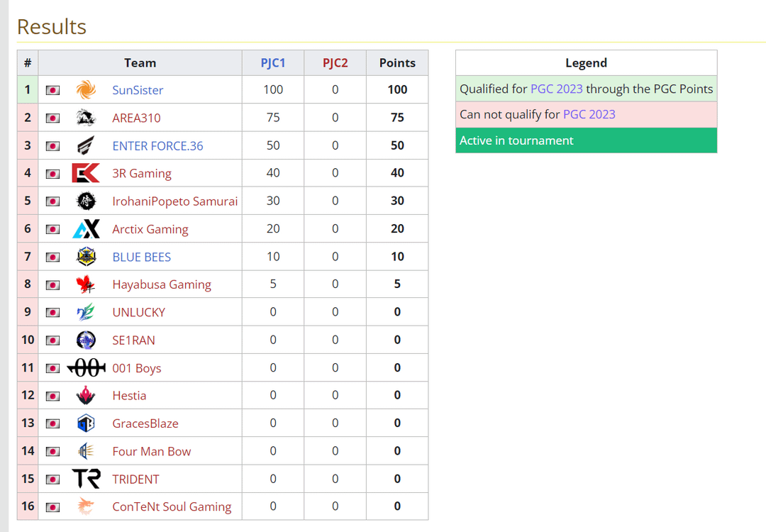Click the 3R Gaming logo icon
The image size is (766, 532).
point(86,173)
